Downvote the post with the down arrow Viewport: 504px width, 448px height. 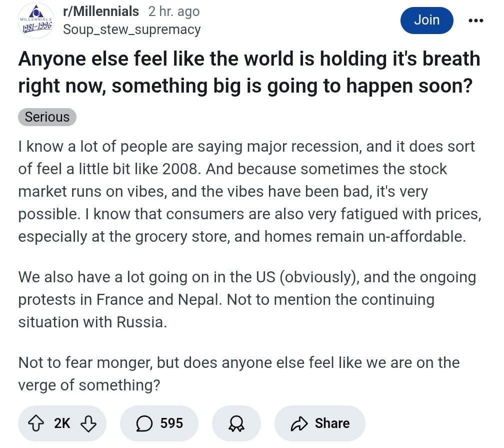click(x=88, y=423)
